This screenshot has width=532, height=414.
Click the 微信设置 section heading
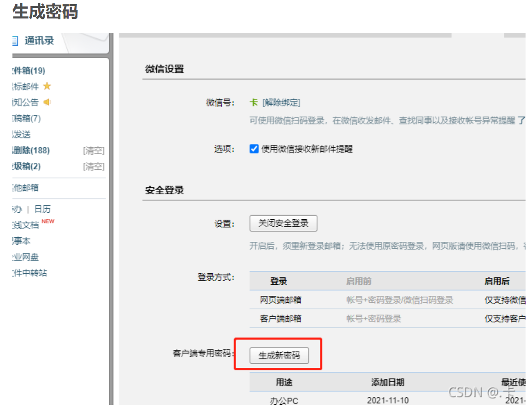165,69
